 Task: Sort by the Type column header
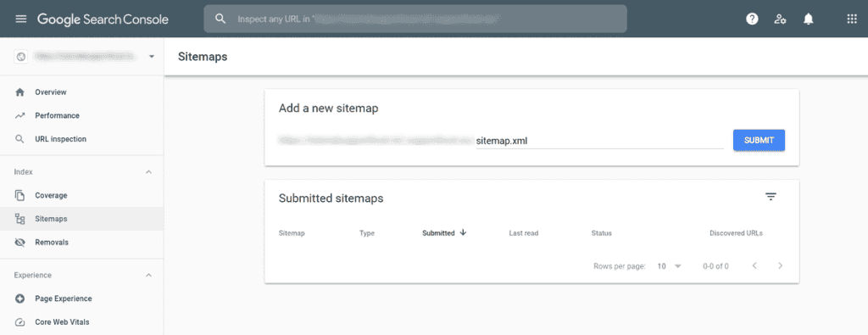point(367,233)
